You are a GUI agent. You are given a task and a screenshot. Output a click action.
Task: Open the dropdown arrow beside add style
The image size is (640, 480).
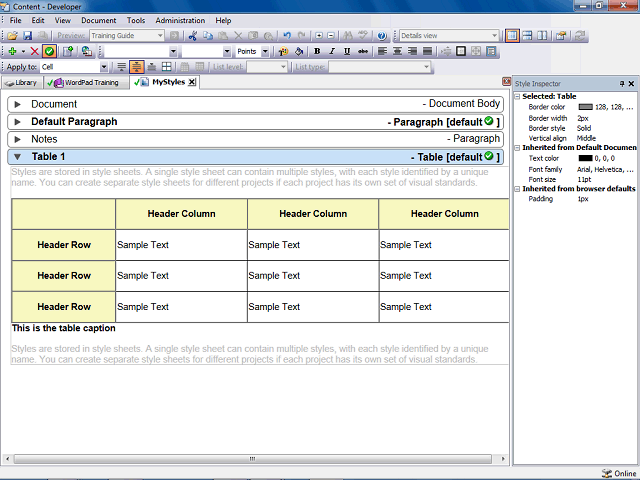pyautogui.click(x=23, y=51)
